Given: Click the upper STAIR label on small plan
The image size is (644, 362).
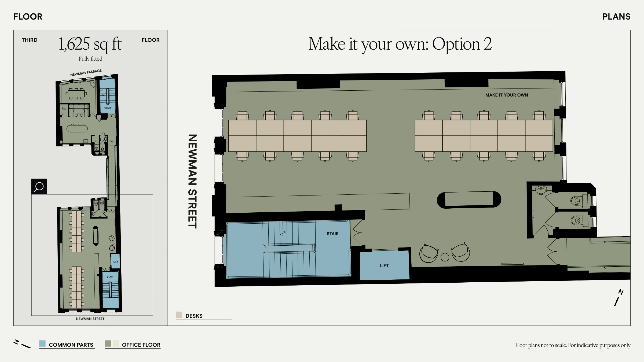Looking at the screenshot, I should tap(108, 108).
